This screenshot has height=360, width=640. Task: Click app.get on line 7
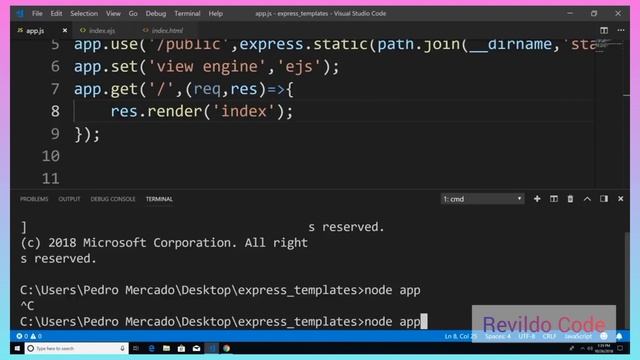[x=105, y=89]
